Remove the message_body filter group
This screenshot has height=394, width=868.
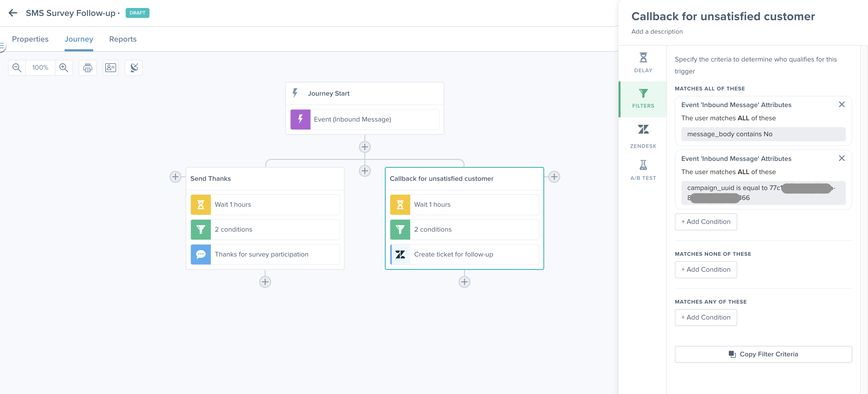tap(841, 104)
